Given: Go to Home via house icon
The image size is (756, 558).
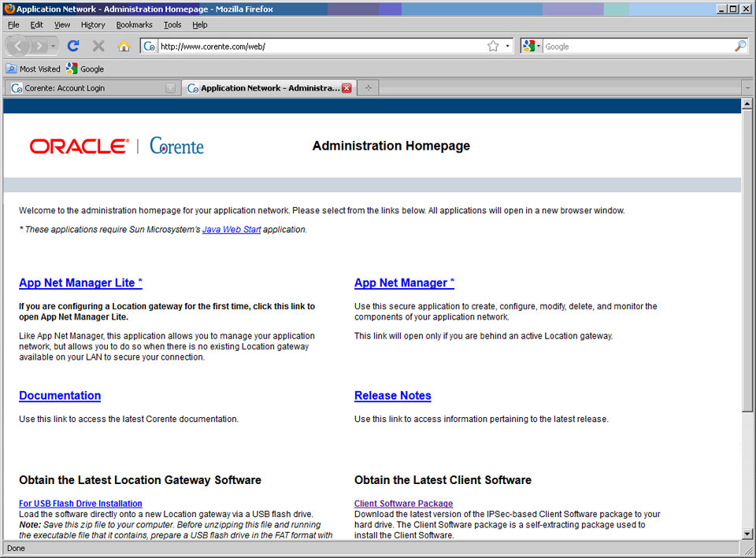Looking at the screenshot, I should coord(124,46).
